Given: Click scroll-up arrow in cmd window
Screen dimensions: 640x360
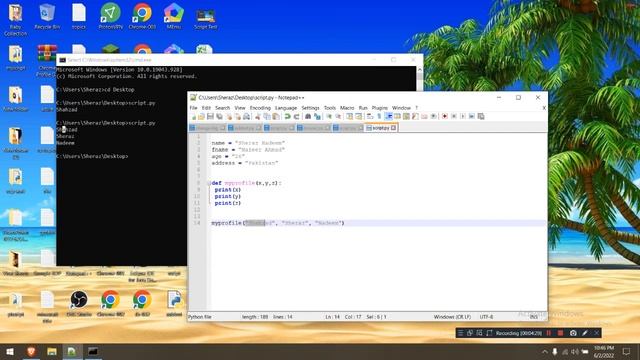Looking at the screenshot, I should pyautogui.click(x=420, y=70).
